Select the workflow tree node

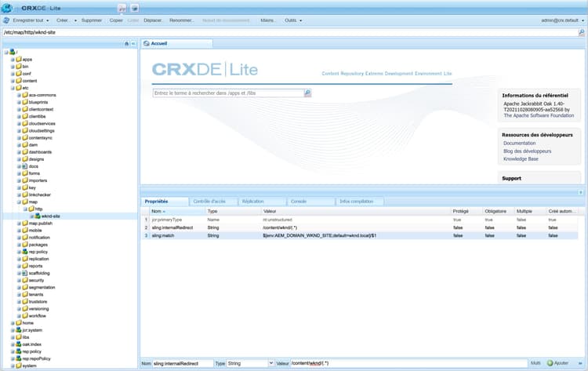click(x=37, y=316)
